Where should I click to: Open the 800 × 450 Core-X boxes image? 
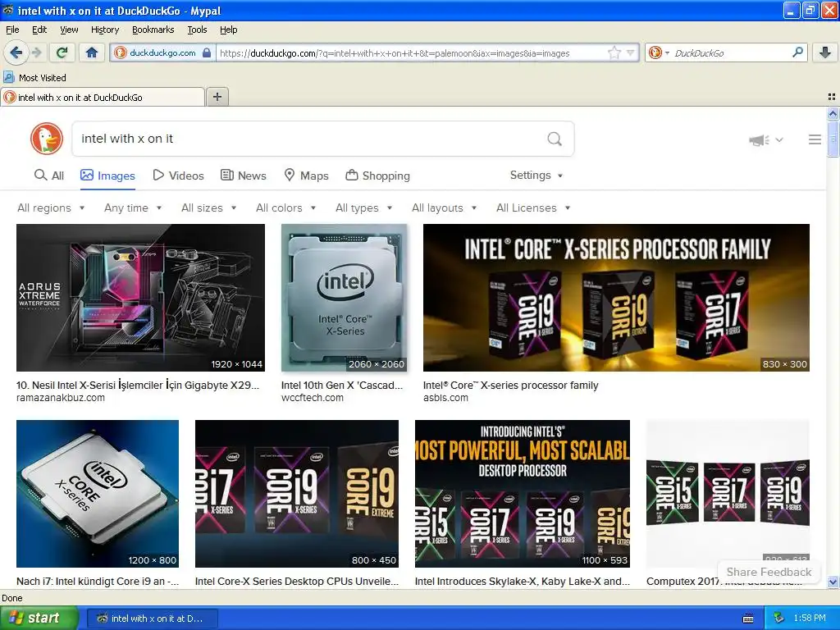297,493
